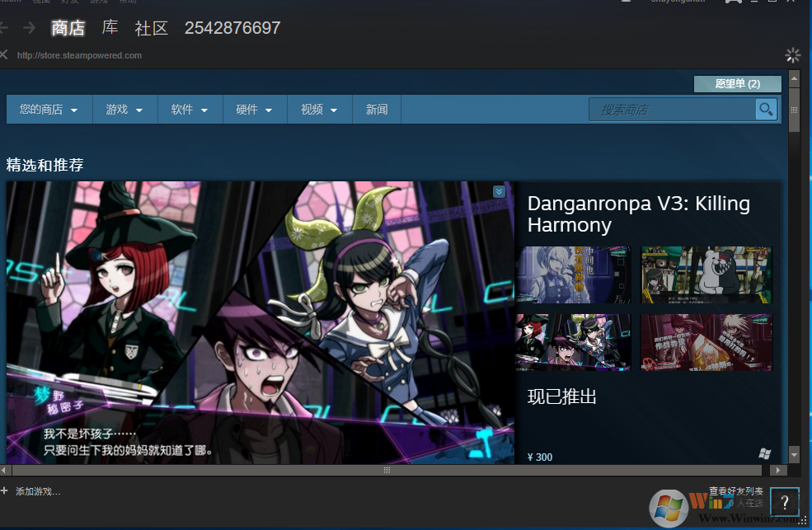
Task: Expand the 软件 dropdown menu
Action: tap(190, 109)
